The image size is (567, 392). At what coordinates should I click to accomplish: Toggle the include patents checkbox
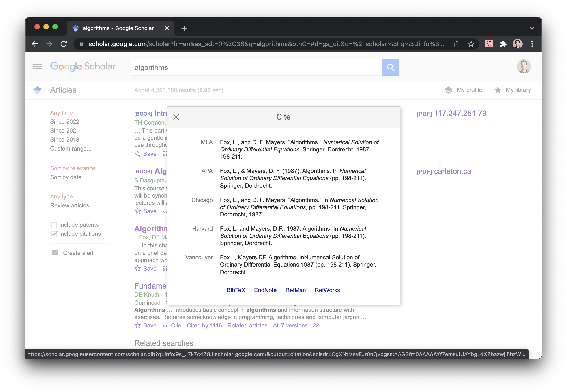pos(53,224)
